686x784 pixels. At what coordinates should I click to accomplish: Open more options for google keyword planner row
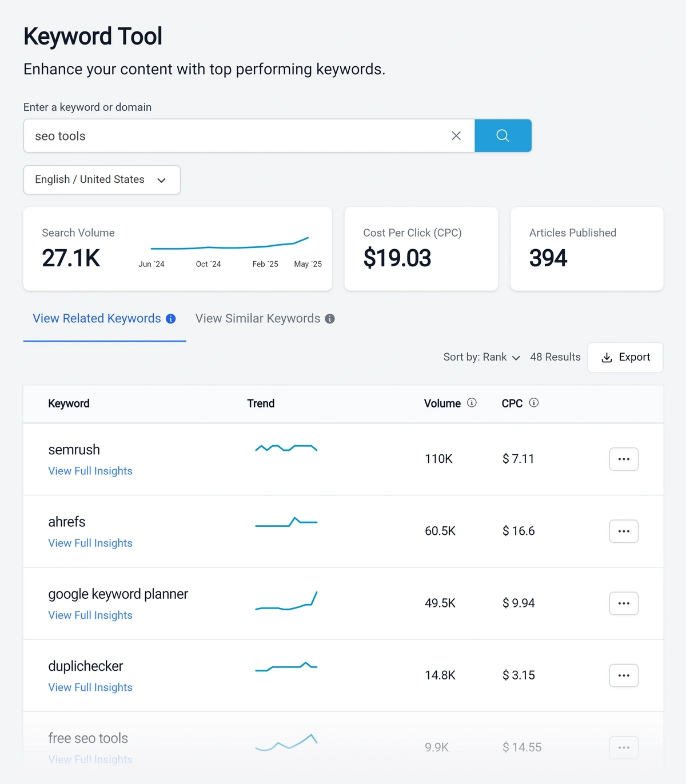(624, 603)
